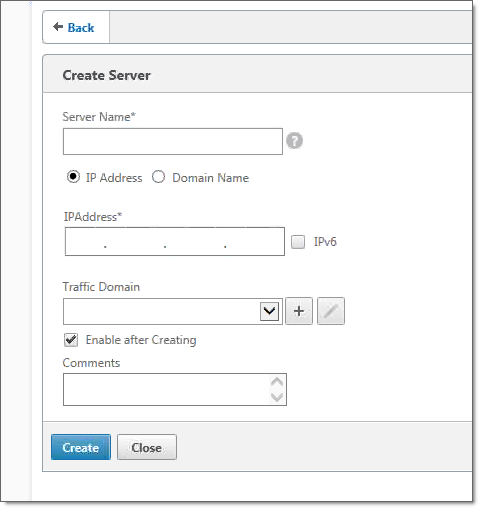Uncheck Enable after Creating checkbox
Image resolution: width=479 pixels, height=508 pixels.
(x=71, y=340)
